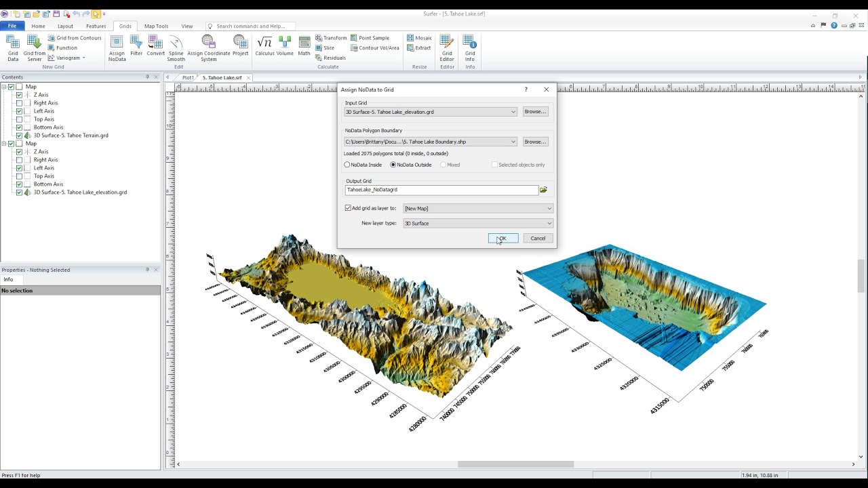The image size is (868, 488).
Task: Click Browse button for NoData Polygon Boundary
Action: pyautogui.click(x=535, y=142)
